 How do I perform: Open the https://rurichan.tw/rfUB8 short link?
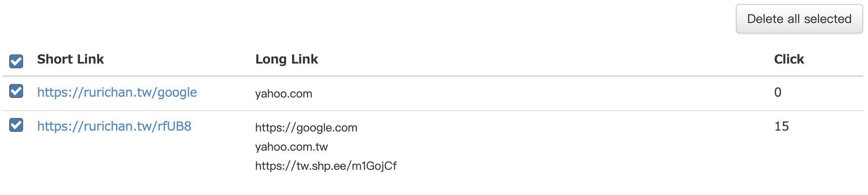click(x=114, y=126)
